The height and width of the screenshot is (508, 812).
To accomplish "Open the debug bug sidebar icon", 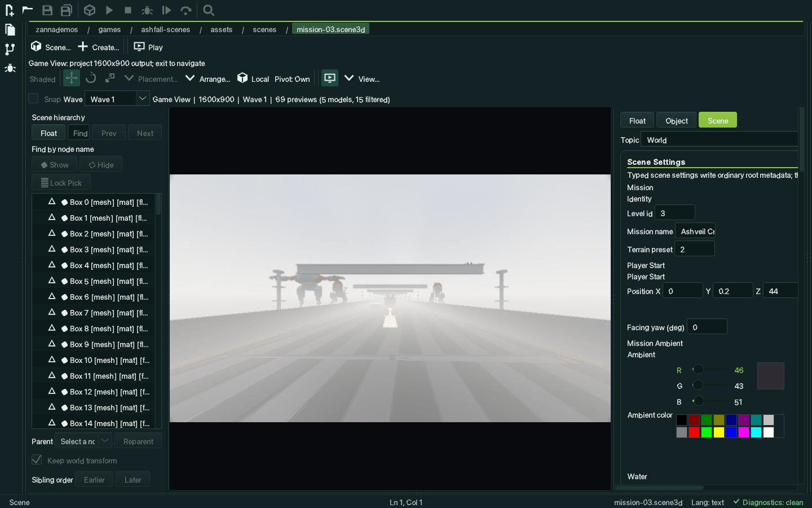I will 10,68.
